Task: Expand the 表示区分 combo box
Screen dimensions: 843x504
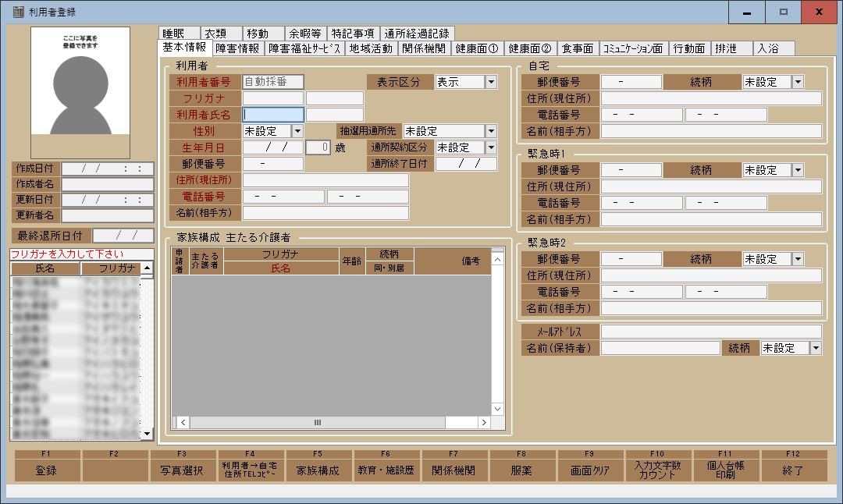Action: click(x=491, y=82)
